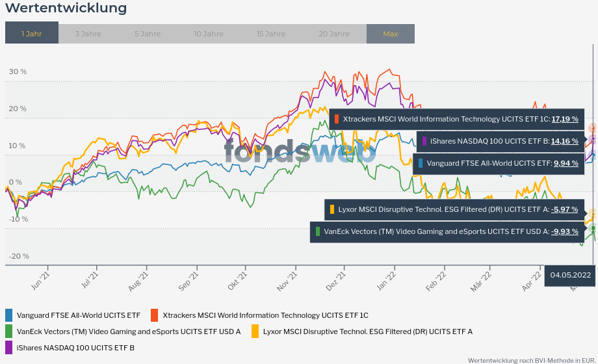Toggle orange Xtrackers MSCI World legend swatch

pos(154,315)
